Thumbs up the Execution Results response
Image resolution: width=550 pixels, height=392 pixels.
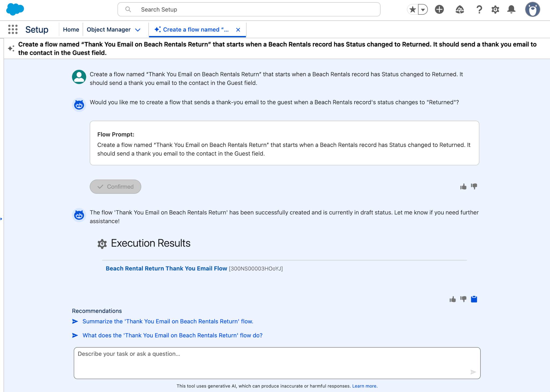tap(453, 299)
